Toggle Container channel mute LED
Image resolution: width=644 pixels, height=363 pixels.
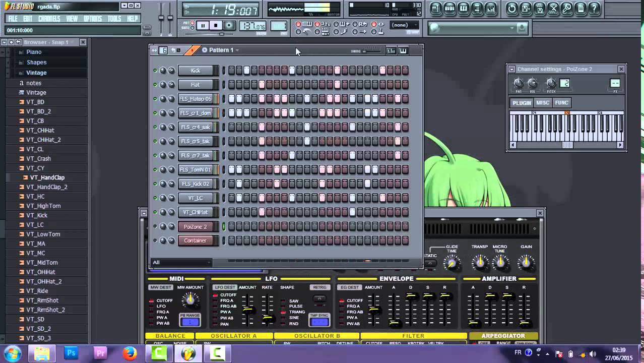tap(155, 240)
